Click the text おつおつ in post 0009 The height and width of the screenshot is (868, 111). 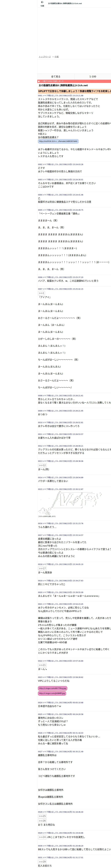tap(43, 414)
